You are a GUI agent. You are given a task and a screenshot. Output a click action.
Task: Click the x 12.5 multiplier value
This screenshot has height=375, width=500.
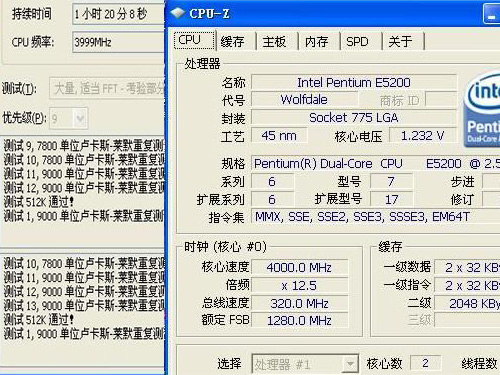click(x=300, y=285)
